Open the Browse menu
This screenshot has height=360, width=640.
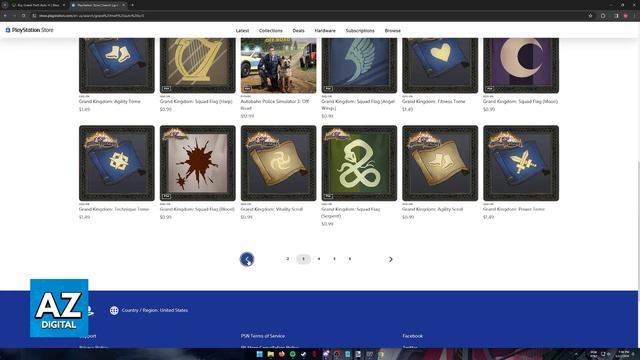tap(393, 31)
